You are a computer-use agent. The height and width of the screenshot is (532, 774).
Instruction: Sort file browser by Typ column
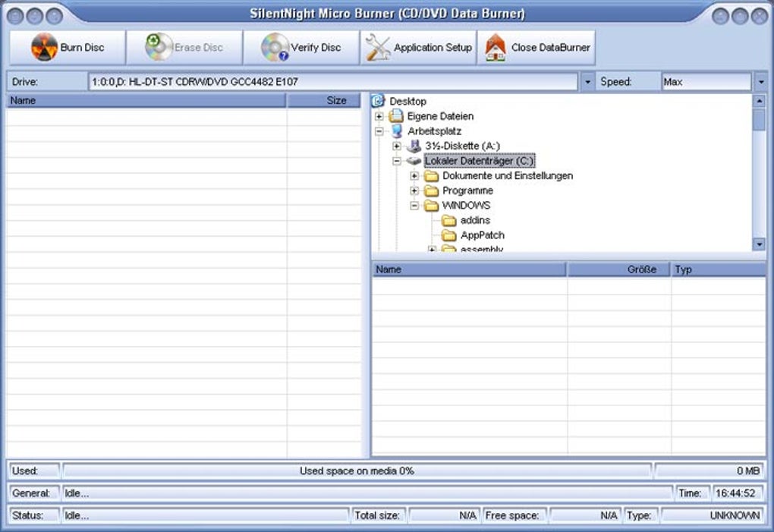[718, 269]
